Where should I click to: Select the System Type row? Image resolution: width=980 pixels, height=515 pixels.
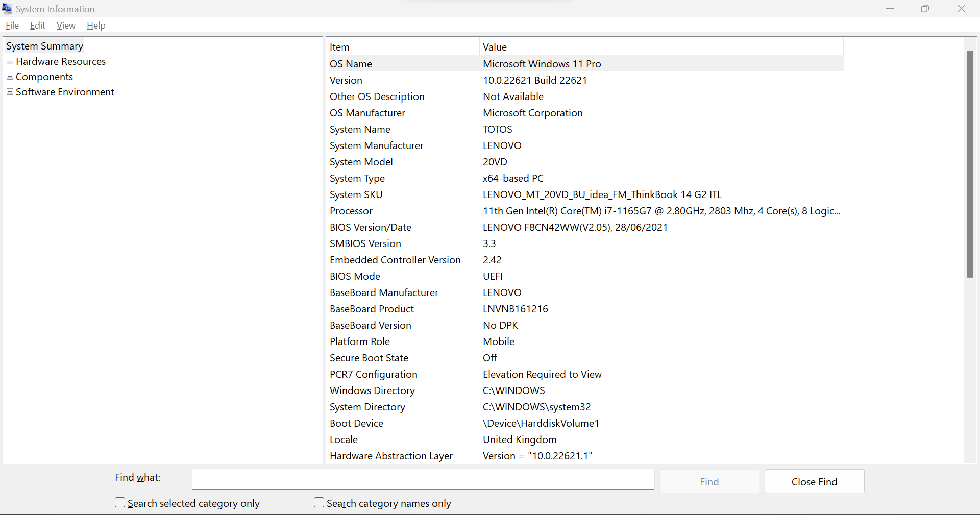point(585,178)
